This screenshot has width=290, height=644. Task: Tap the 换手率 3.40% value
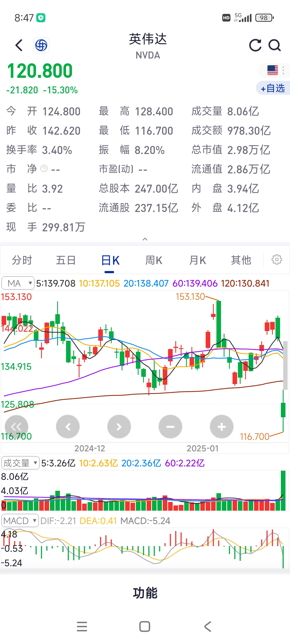click(57, 150)
